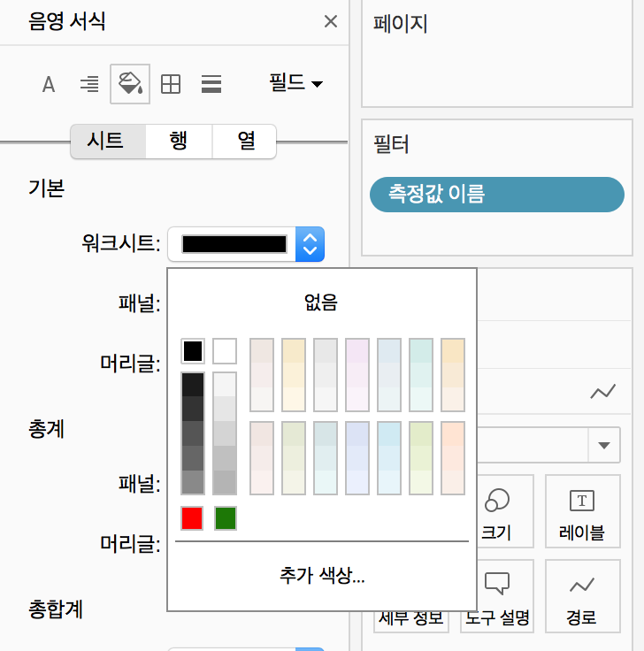The image size is (644, 651).
Task: Select the Shading paint bucket icon
Action: coord(130,84)
